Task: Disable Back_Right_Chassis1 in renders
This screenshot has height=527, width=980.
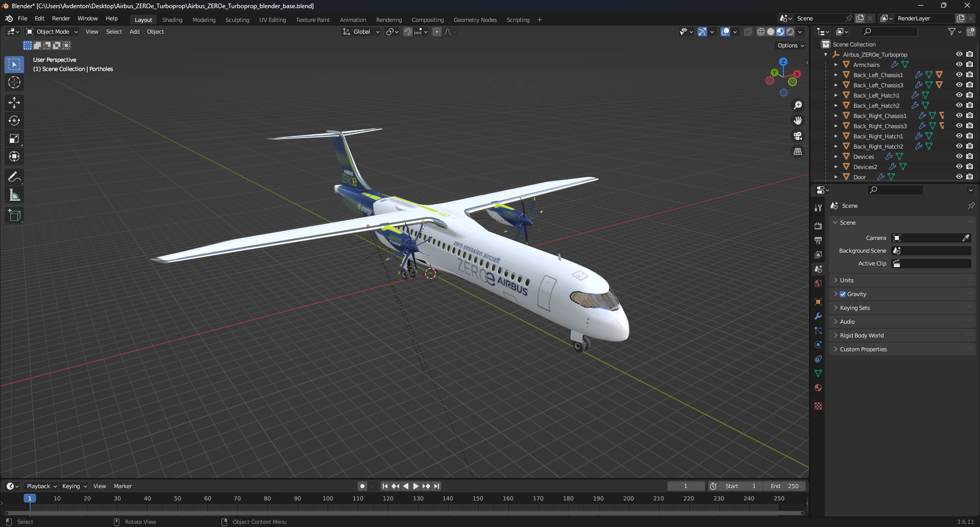Action: 969,116
